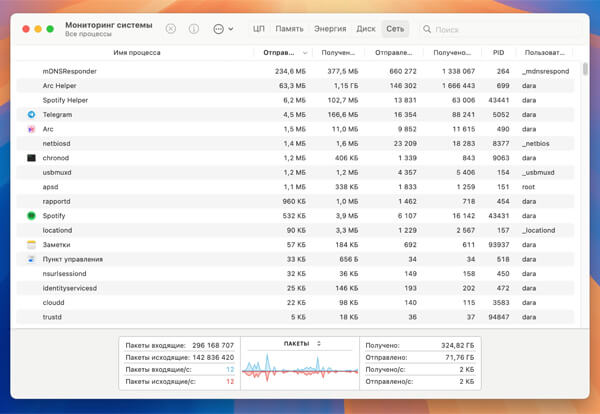Select the chronod terminal icon
This screenshot has height=414, width=600.
[31, 158]
